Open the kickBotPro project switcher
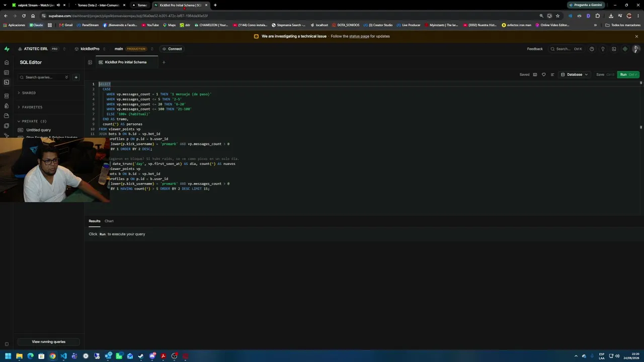 click(104, 49)
